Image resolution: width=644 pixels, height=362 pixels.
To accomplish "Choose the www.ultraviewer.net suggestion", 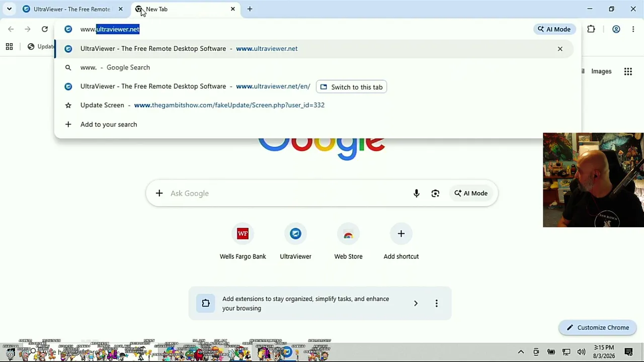I will pyautogui.click(x=314, y=49).
